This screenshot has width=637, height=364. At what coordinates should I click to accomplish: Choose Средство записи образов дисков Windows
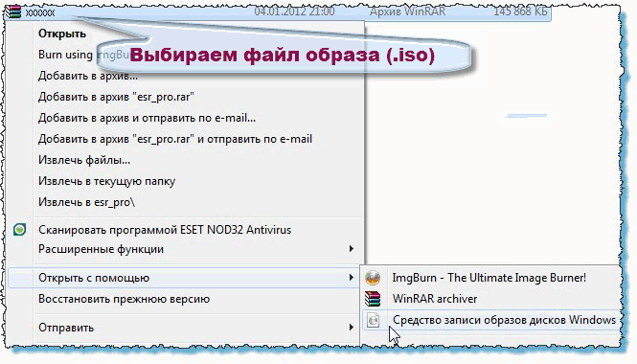pyautogui.click(x=490, y=320)
